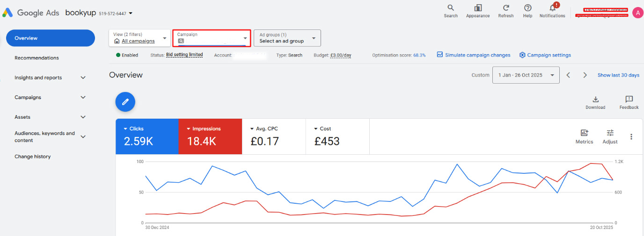
Task: Open the Metrics chart icon
Action: [584, 133]
